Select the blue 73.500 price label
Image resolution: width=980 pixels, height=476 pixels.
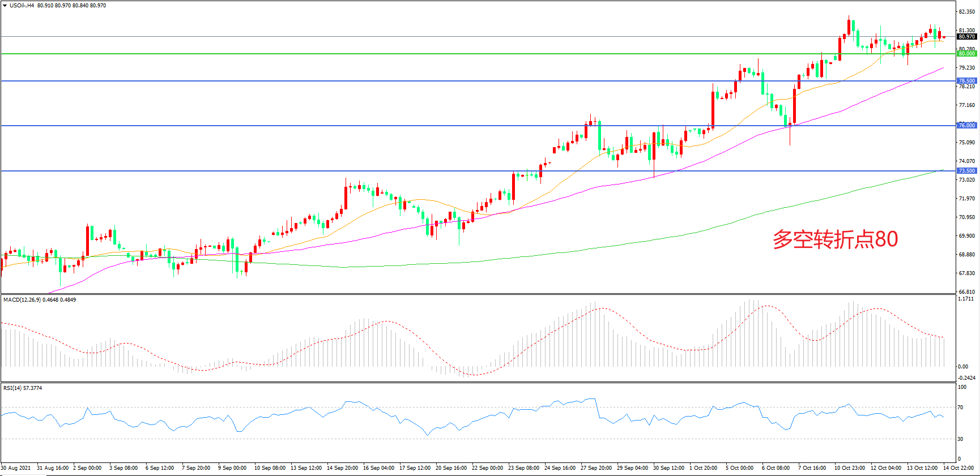pyautogui.click(x=966, y=171)
